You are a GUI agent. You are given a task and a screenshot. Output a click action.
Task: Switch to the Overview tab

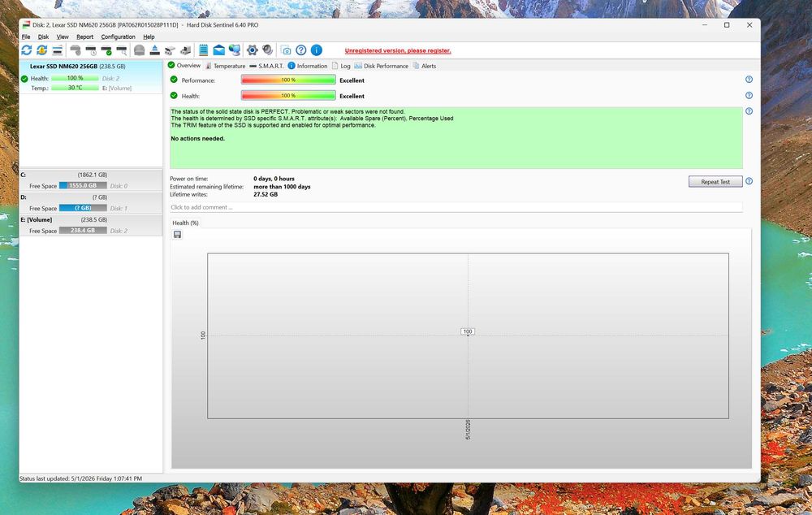tap(184, 65)
